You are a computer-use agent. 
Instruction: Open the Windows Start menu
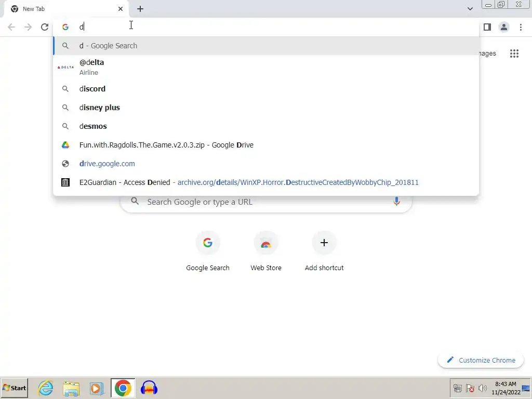[14, 388]
